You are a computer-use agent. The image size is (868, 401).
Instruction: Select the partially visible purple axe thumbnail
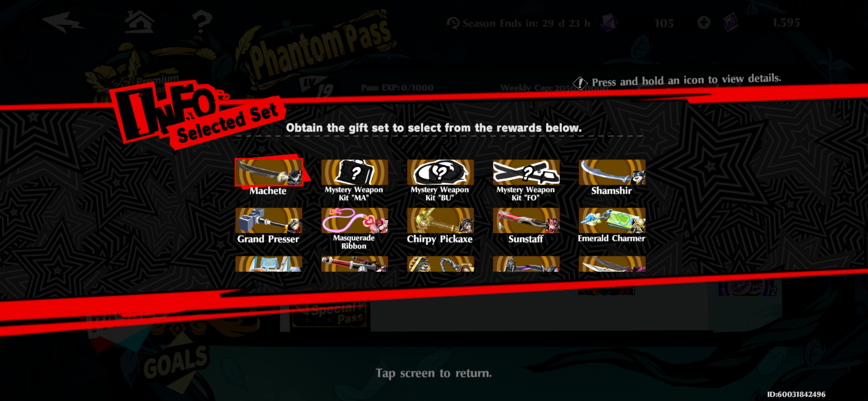point(526,264)
